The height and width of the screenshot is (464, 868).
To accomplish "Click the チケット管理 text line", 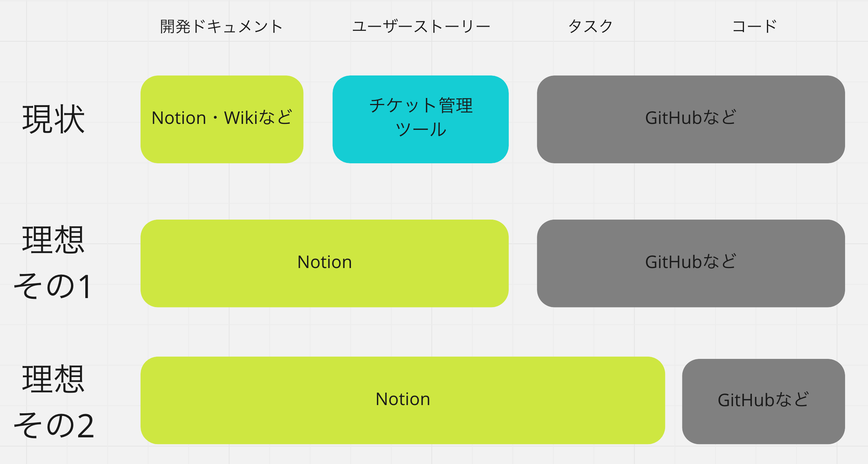I will pos(421,105).
